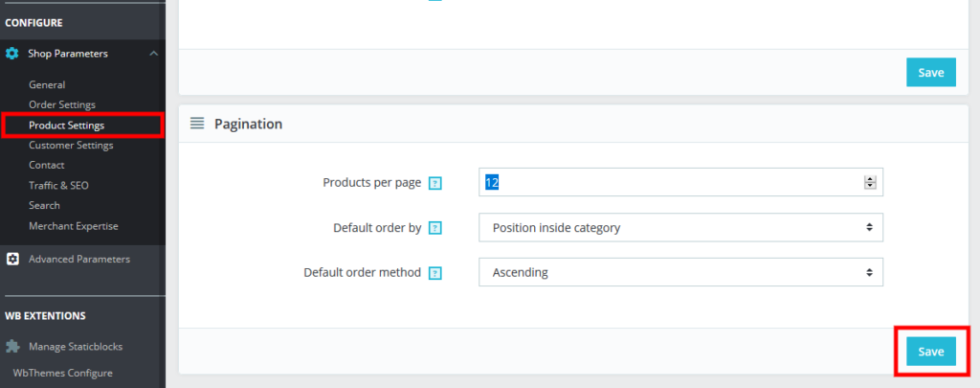Screen dimensions: 980x388
Task: Save the Pagination settings
Action: [930, 352]
